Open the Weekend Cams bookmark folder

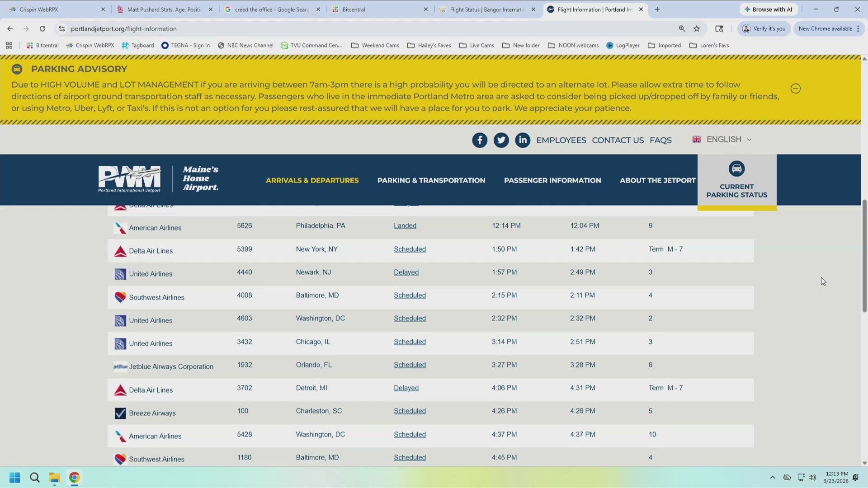375,46
